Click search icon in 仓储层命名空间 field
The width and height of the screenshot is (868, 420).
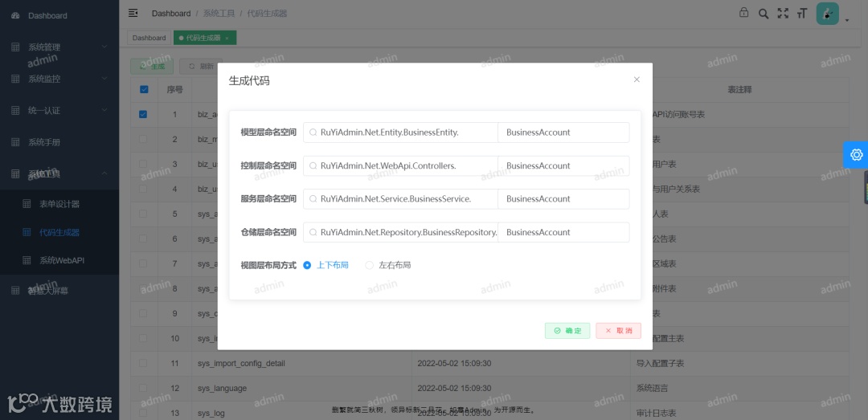pyautogui.click(x=313, y=232)
